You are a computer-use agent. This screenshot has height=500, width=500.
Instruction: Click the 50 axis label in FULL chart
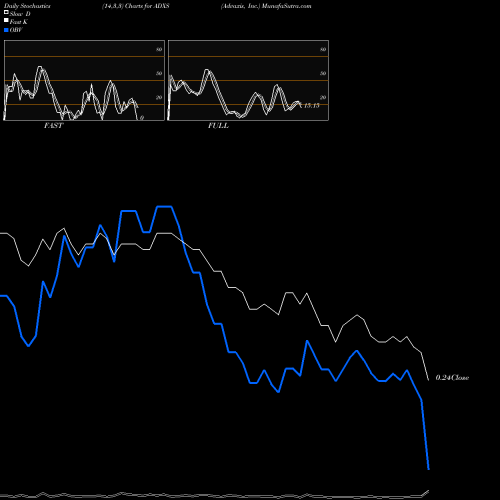pos(323,73)
